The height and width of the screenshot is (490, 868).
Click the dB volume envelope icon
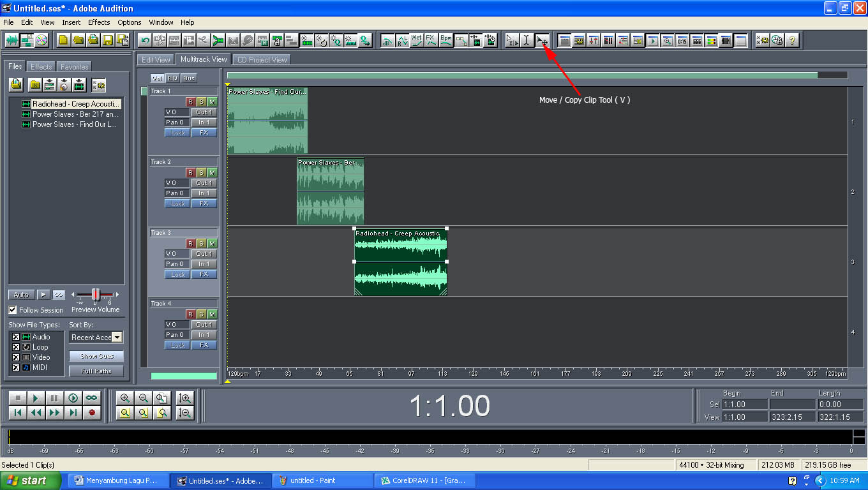click(387, 40)
